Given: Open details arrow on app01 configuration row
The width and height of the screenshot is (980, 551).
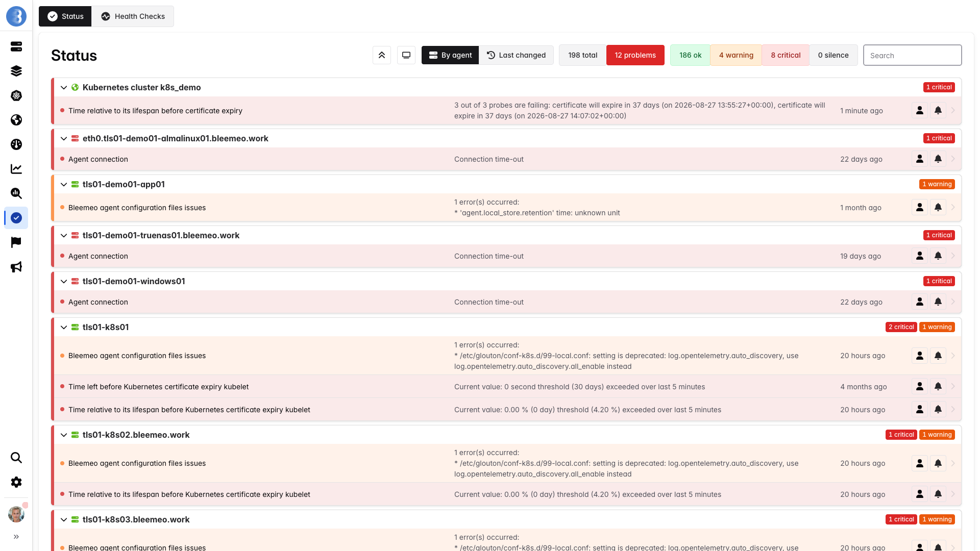Looking at the screenshot, I should pos(953,208).
